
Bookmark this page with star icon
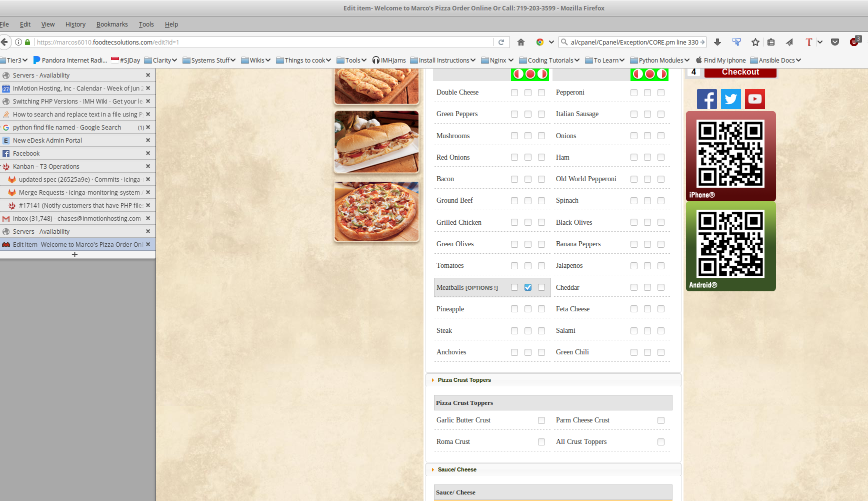(x=755, y=42)
